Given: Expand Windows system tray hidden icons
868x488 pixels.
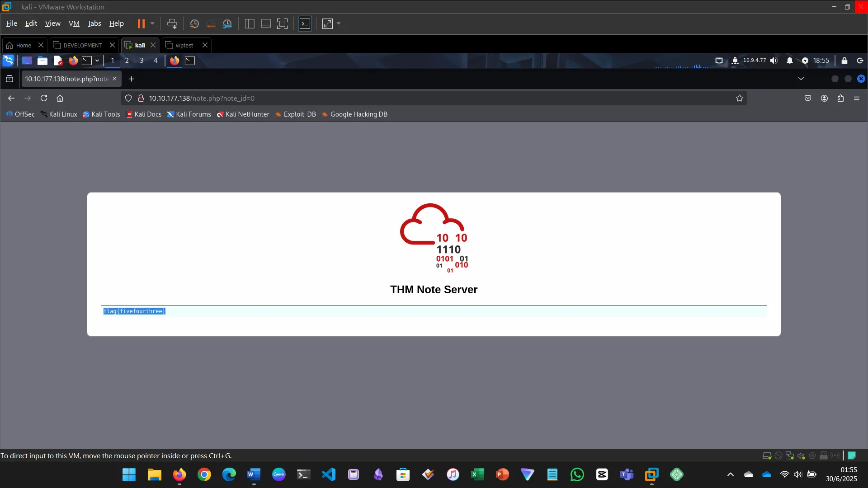Looking at the screenshot, I should tap(730, 474).
